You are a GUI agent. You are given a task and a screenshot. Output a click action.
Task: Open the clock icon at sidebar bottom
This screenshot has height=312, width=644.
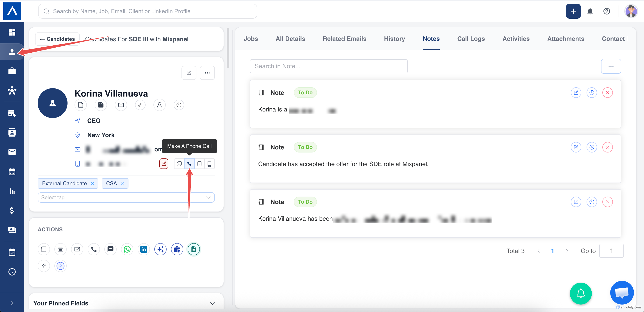coord(12,272)
